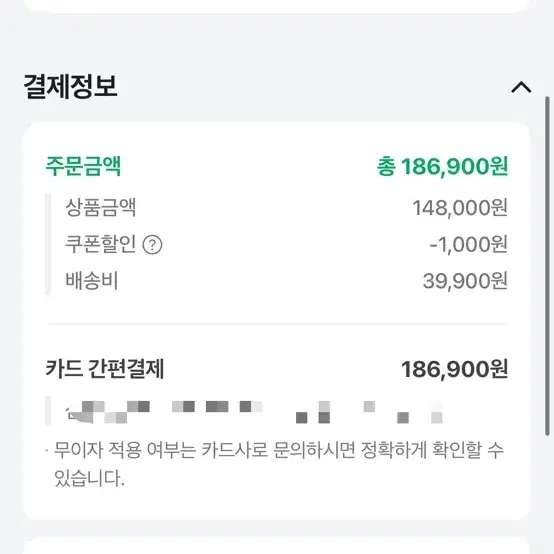Viewport: 554px width, 554px height.
Task: Tap the bold black 186,900원 amount
Action: coord(454,369)
